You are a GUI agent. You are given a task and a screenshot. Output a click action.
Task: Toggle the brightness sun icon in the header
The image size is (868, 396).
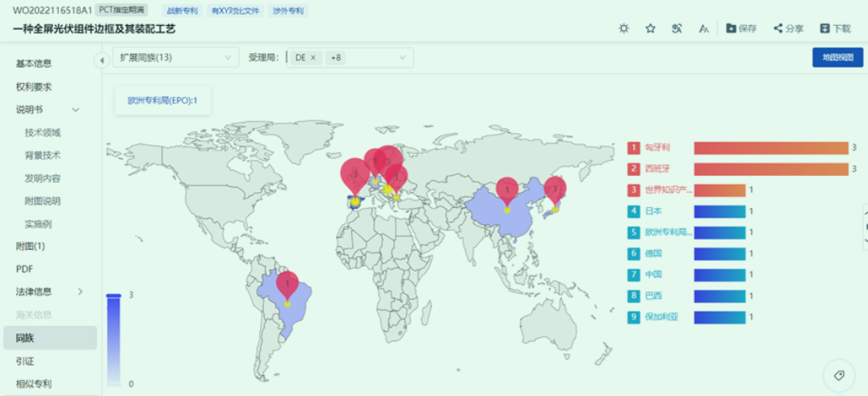pos(624,29)
